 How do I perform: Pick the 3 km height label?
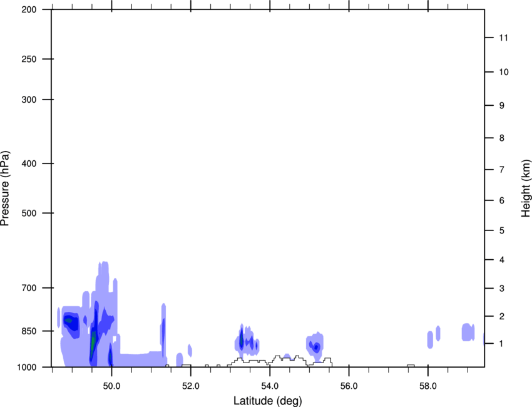pyautogui.click(x=501, y=289)
